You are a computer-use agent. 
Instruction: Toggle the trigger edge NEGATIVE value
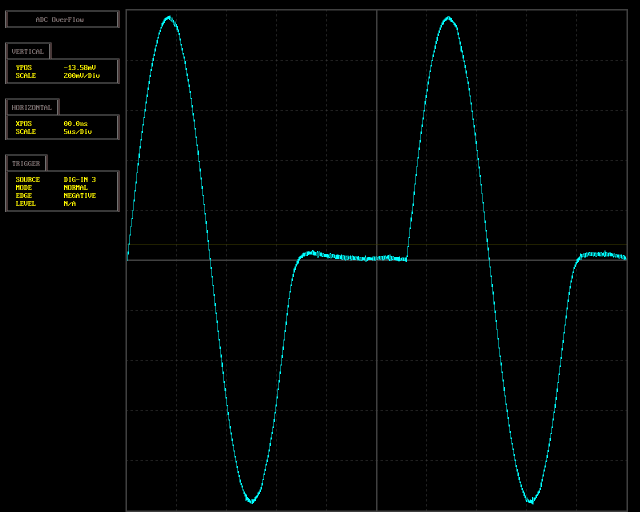pyautogui.click(x=79, y=196)
